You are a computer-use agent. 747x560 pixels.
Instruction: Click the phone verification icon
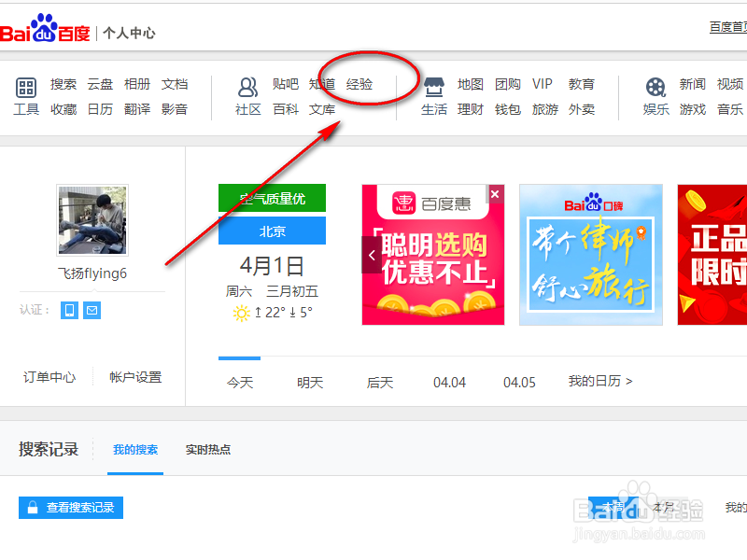[69, 311]
